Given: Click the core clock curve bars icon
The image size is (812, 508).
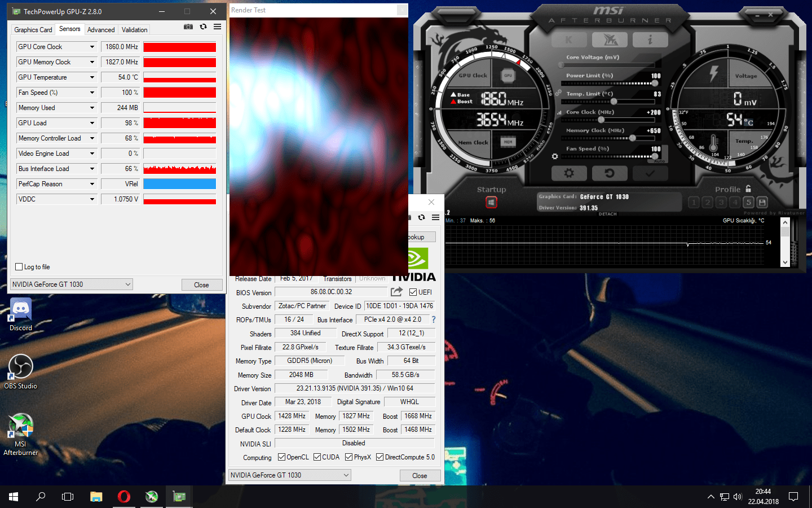Looking at the screenshot, I should pos(559,112).
